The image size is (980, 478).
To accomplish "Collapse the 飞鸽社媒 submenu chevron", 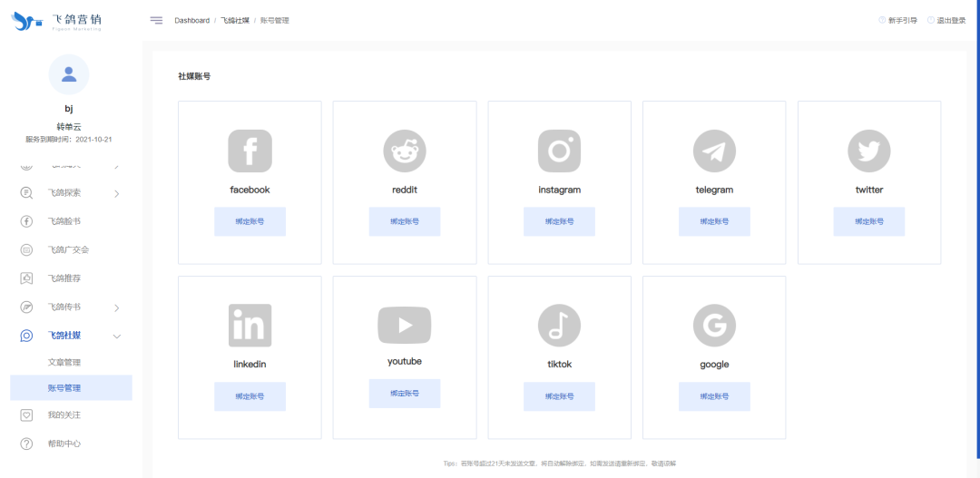I will [117, 337].
